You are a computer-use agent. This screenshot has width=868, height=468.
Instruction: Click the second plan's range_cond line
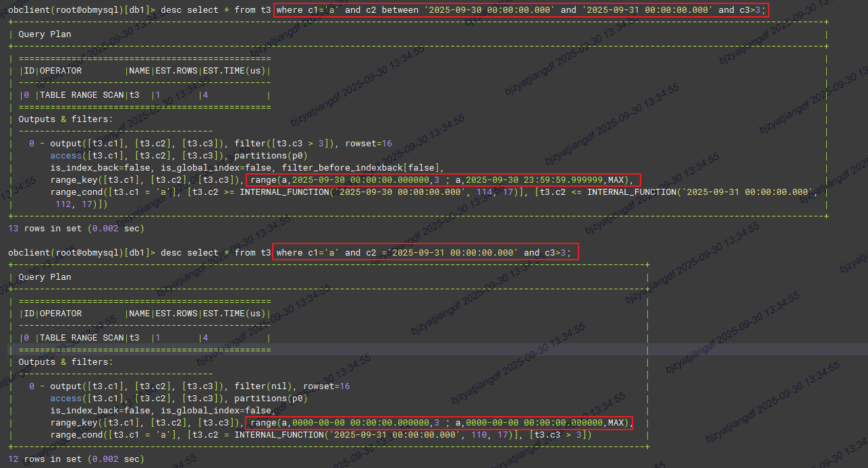321,435
